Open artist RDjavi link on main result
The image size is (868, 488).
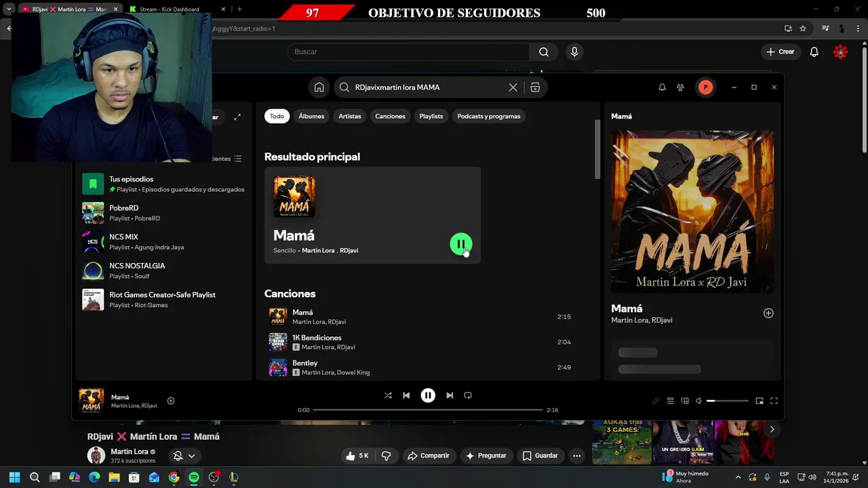349,251
